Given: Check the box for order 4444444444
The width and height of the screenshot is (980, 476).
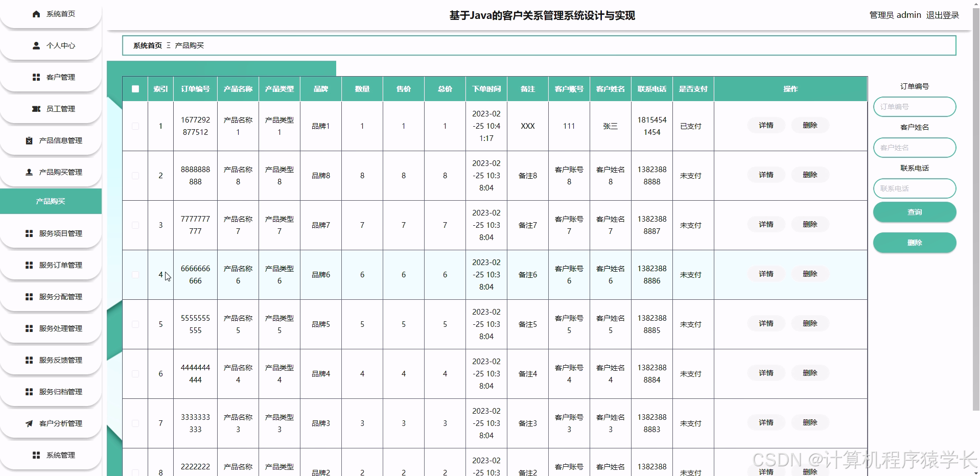Looking at the screenshot, I should point(135,374).
